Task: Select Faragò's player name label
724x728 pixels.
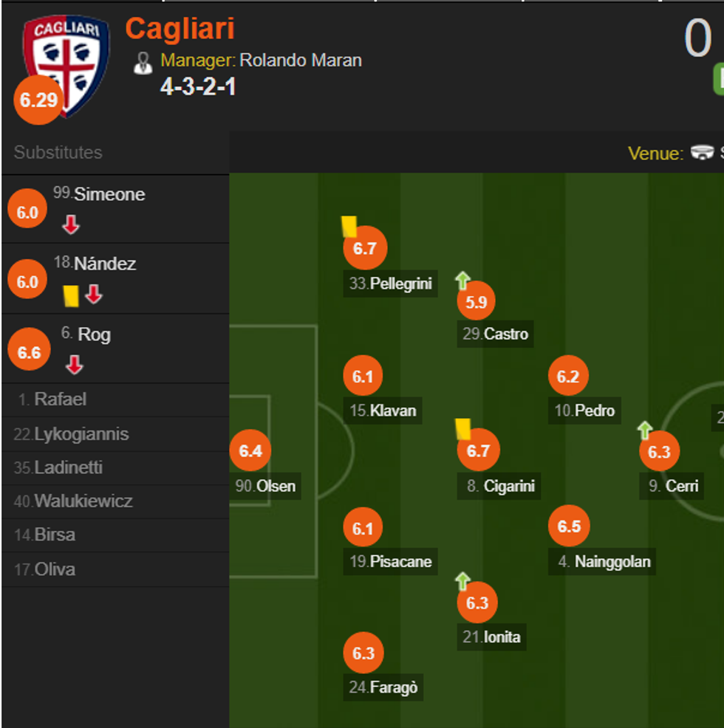Action: coord(393,687)
